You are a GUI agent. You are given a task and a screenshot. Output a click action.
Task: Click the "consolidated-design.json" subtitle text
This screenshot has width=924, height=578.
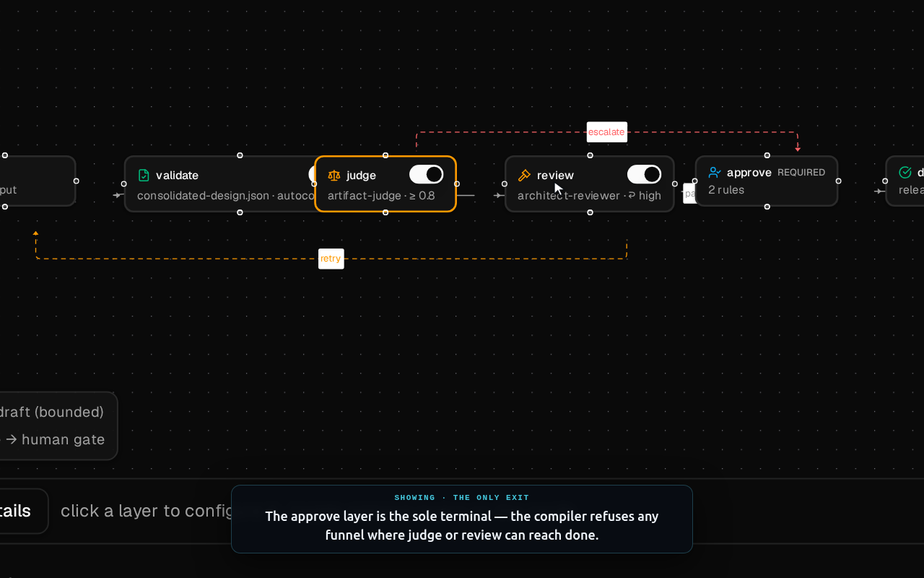pyautogui.click(x=204, y=196)
